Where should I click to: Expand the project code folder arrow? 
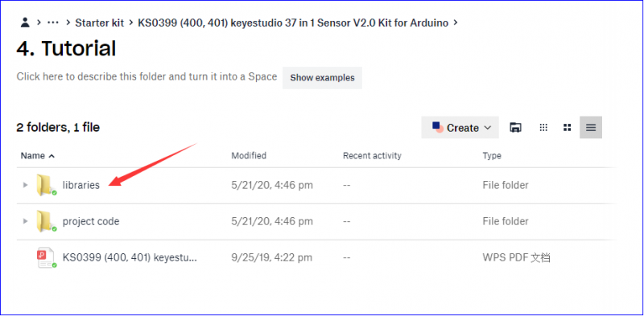(25, 221)
